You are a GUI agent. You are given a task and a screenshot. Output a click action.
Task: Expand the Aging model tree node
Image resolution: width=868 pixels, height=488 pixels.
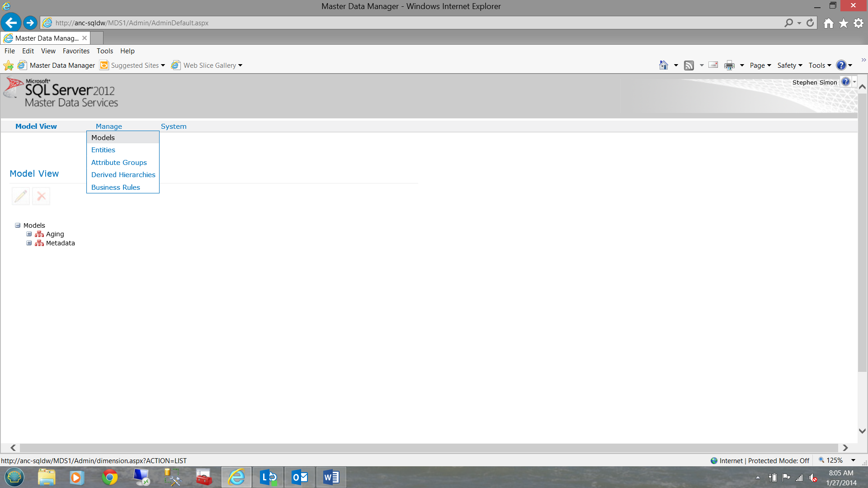coord(29,234)
